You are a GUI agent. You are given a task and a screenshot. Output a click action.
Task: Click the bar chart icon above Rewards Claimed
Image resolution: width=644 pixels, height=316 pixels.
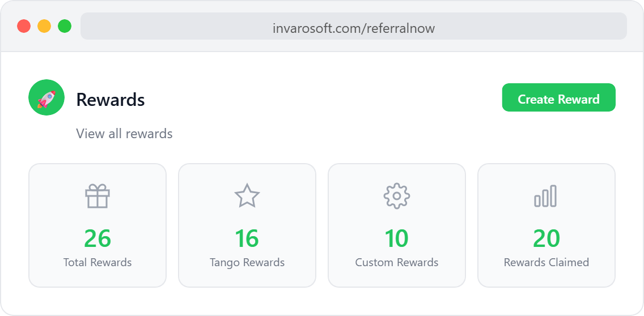click(546, 196)
